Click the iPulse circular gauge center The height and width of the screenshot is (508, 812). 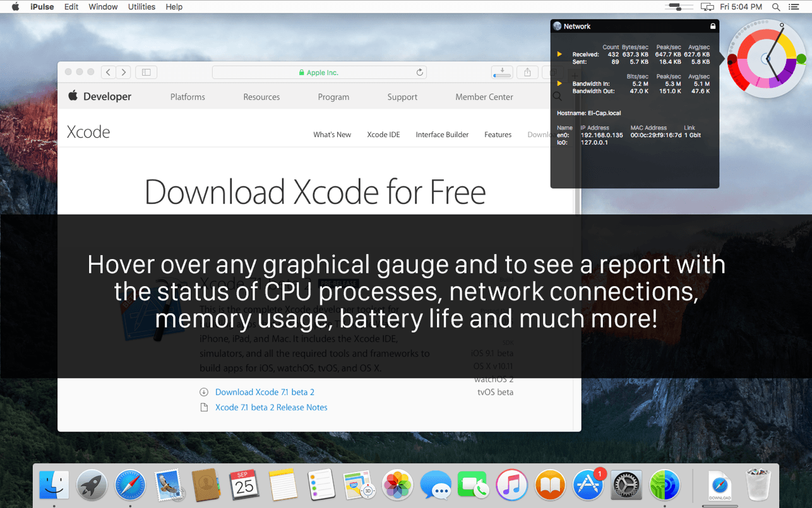[766, 59]
